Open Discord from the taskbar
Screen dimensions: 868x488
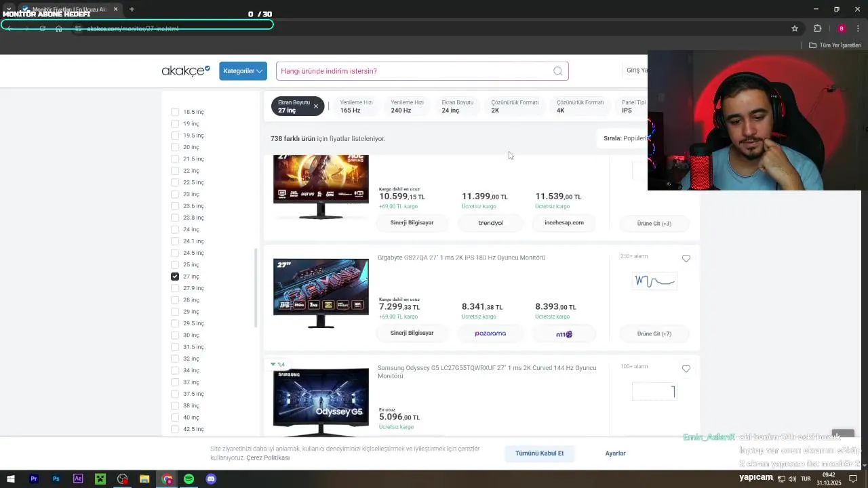tap(211, 479)
